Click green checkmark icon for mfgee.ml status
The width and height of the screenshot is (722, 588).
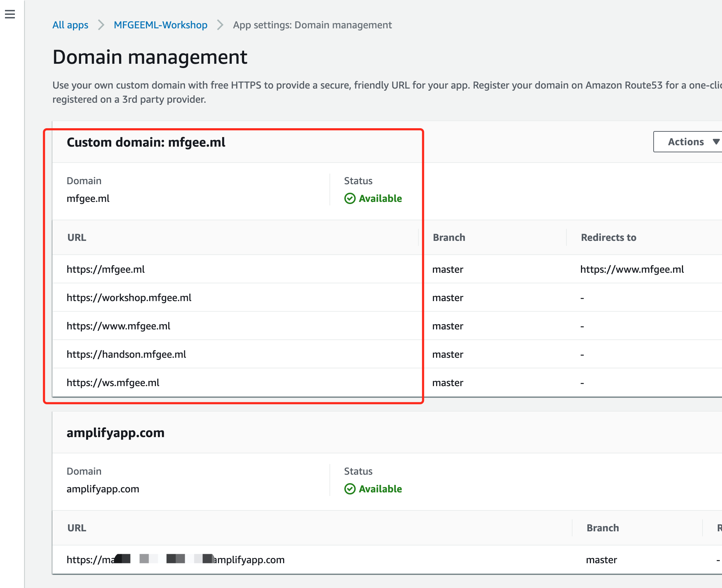click(350, 198)
